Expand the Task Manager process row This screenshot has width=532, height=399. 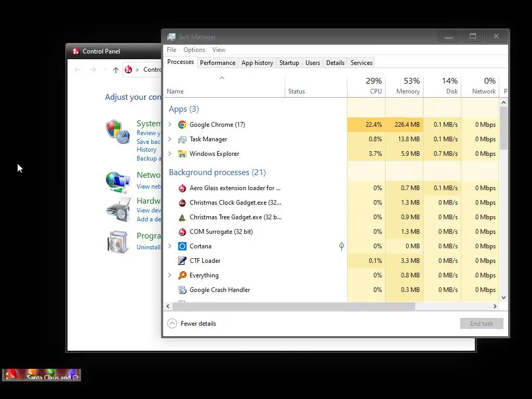tap(170, 139)
